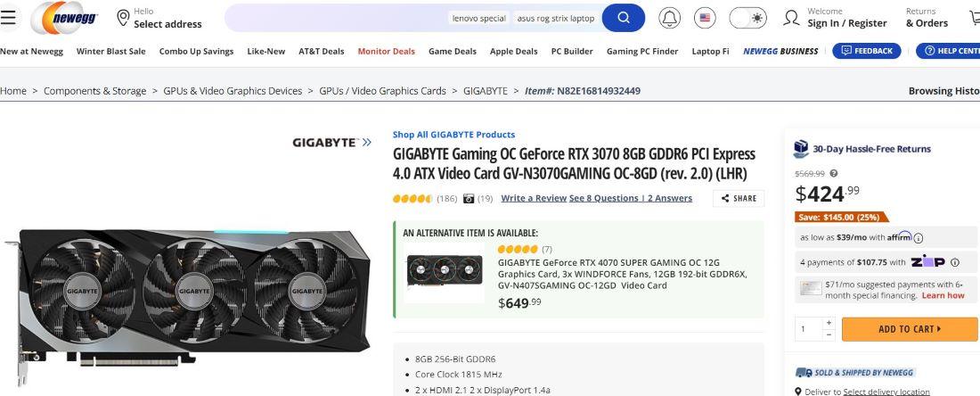Open the Monitor Deals menu item
This screenshot has width=980, height=396.
click(387, 52)
